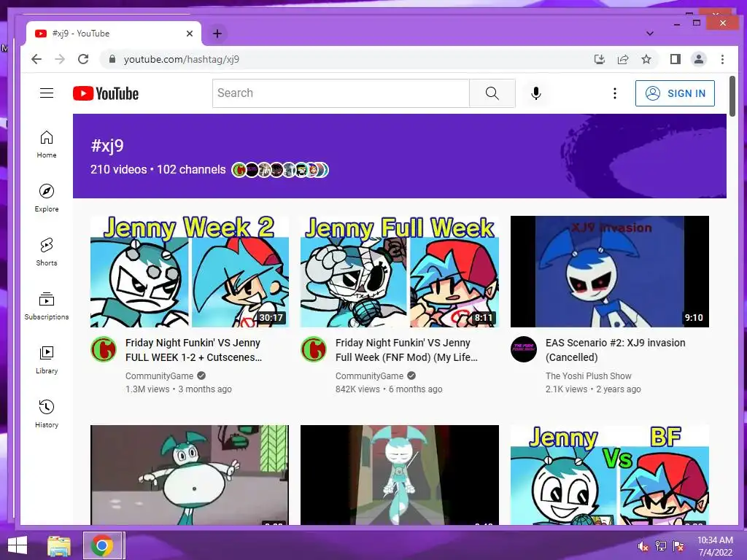Click the network tray icon
The image size is (747, 560).
click(661, 546)
